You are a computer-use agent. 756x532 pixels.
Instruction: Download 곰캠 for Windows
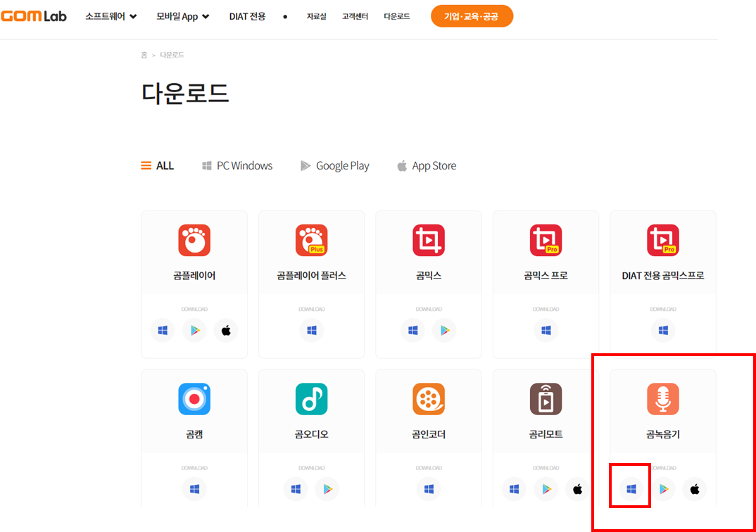(x=195, y=489)
